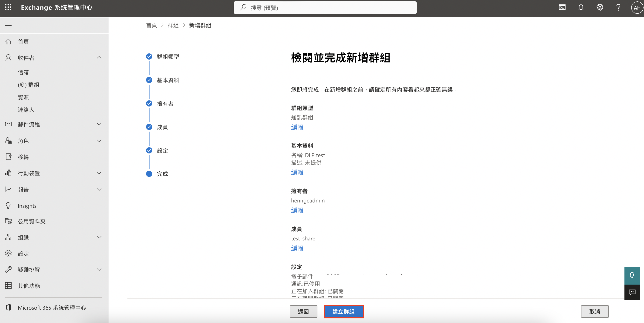This screenshot has height=323, width=644.
Task: Go to 群組 breadcrumb
Action: [x=173, y=25]
